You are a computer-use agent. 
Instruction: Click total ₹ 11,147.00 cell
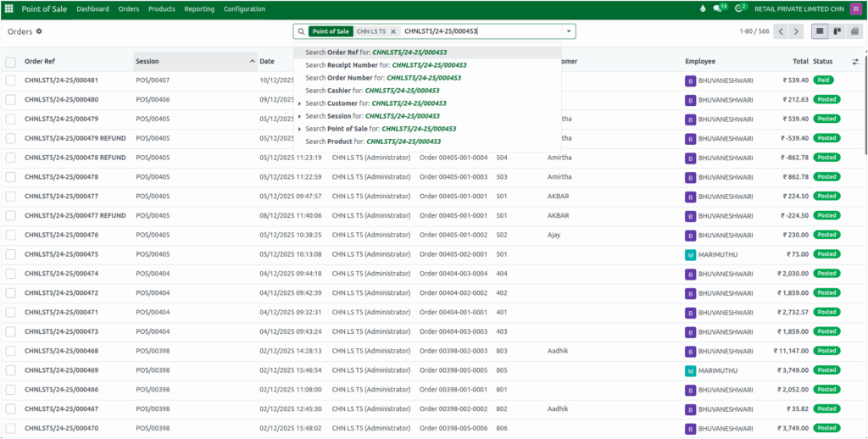[791, 351]
